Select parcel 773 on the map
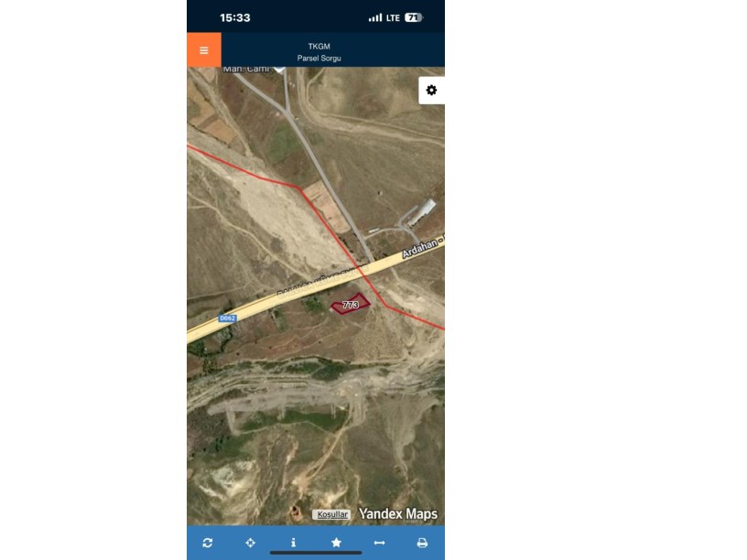 (350, 305)
